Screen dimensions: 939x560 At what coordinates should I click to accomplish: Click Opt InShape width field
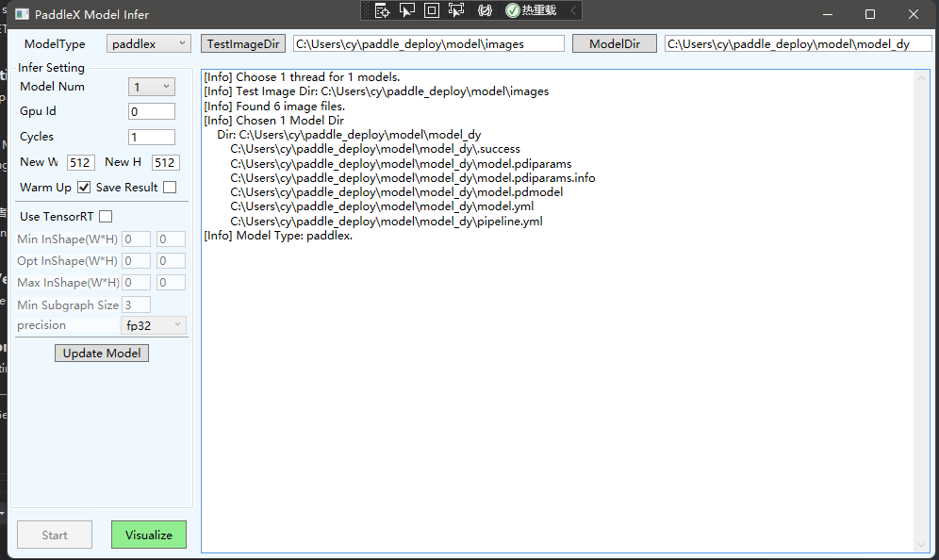pyautogui.click(x=136, y=261)
